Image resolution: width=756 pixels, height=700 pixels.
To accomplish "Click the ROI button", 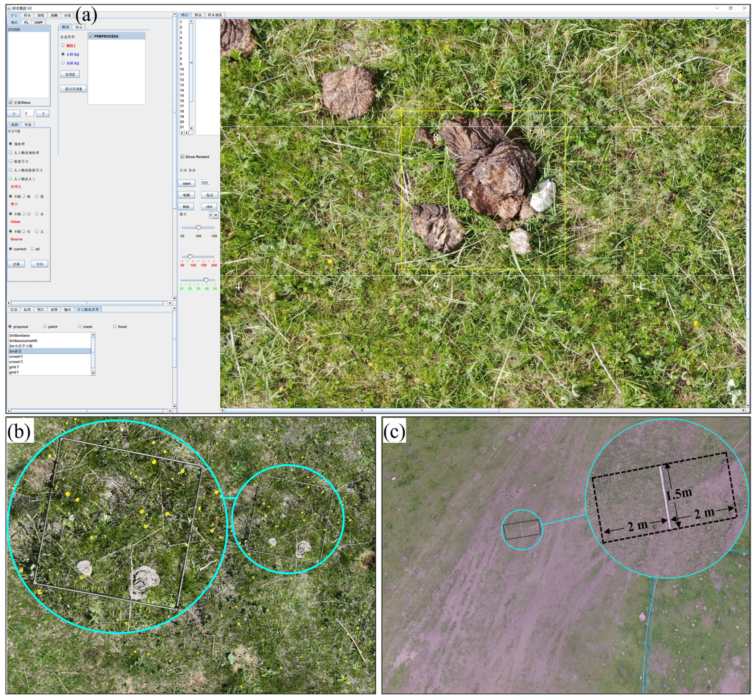I will [186, 207].
